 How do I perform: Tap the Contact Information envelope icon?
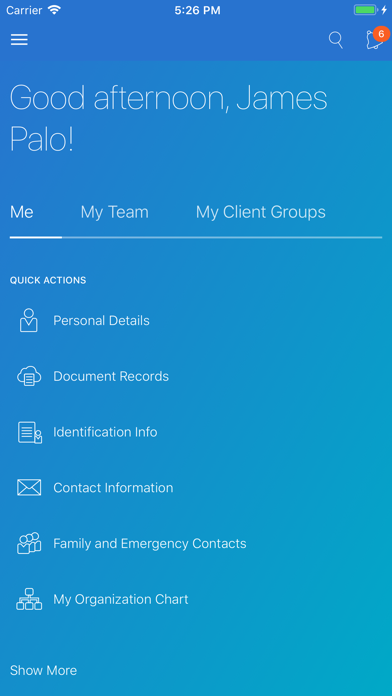(x=29, y=487)
